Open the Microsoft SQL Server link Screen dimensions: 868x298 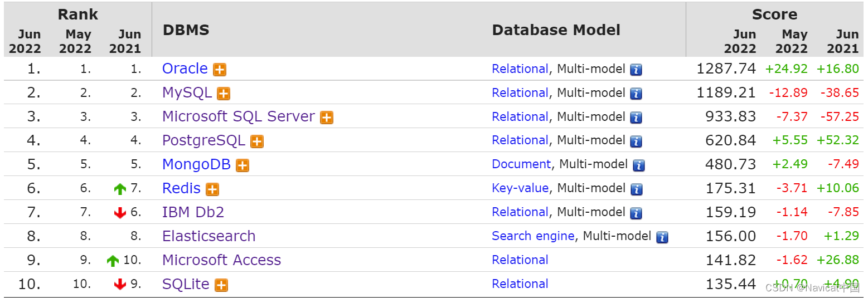(239, 116)
